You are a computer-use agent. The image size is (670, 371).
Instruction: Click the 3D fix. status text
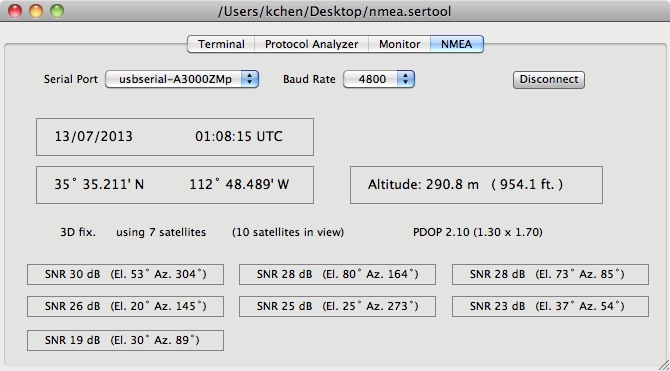[x=78, y=232]
